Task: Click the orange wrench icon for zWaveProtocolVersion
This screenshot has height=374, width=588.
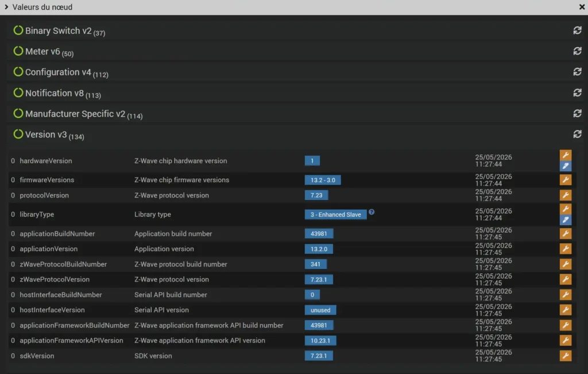Action: [566, 279]
